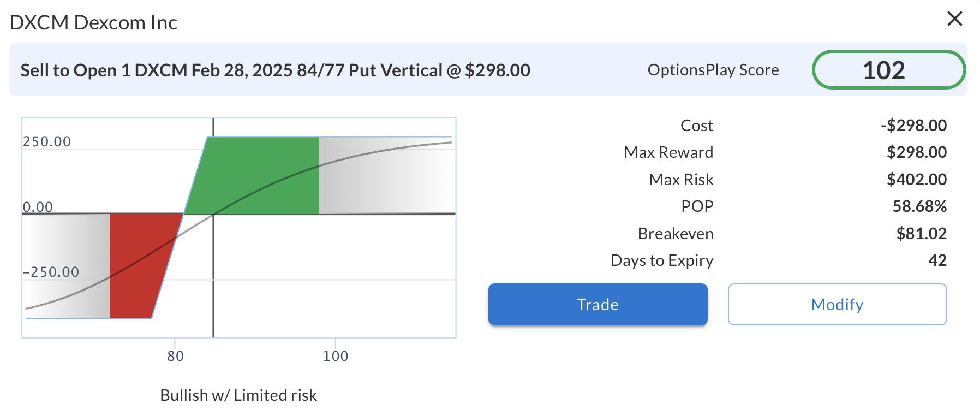This screenshot has height=415, width=980.
Task: Click the 100 price axis label
Action: tap(335, 357)
